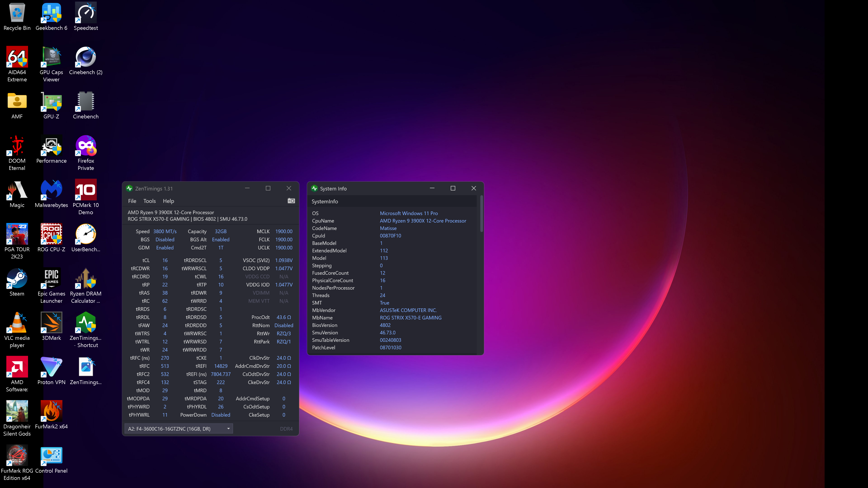
Task: Select the Steam desktop shortcut
Action: point(17,283)
